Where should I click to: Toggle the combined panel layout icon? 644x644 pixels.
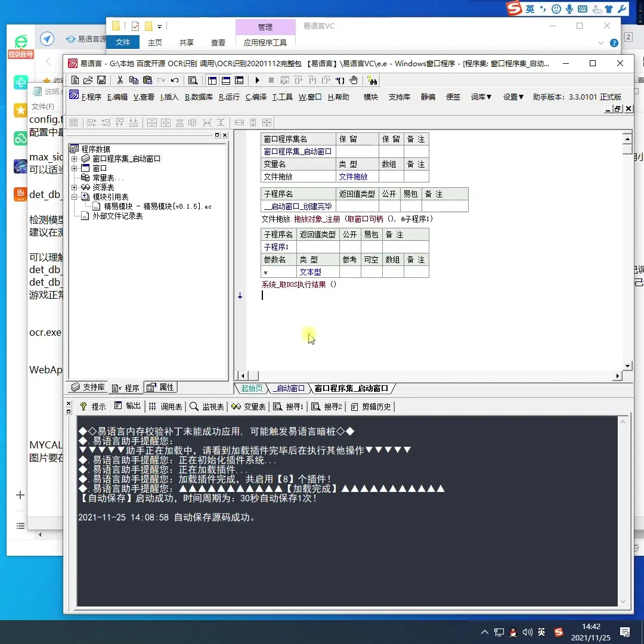pyautogui.click(x=239, y=80)
